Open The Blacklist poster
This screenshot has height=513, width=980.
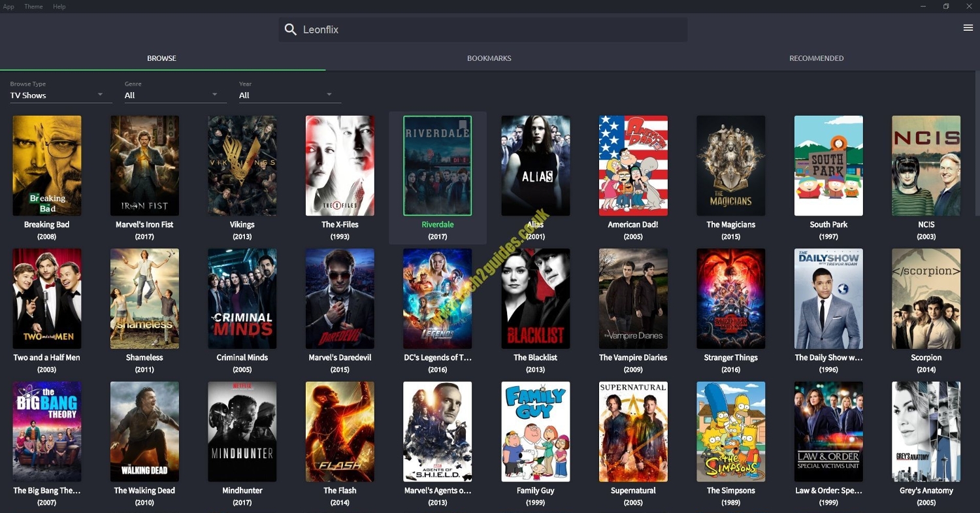click(536, 299)
